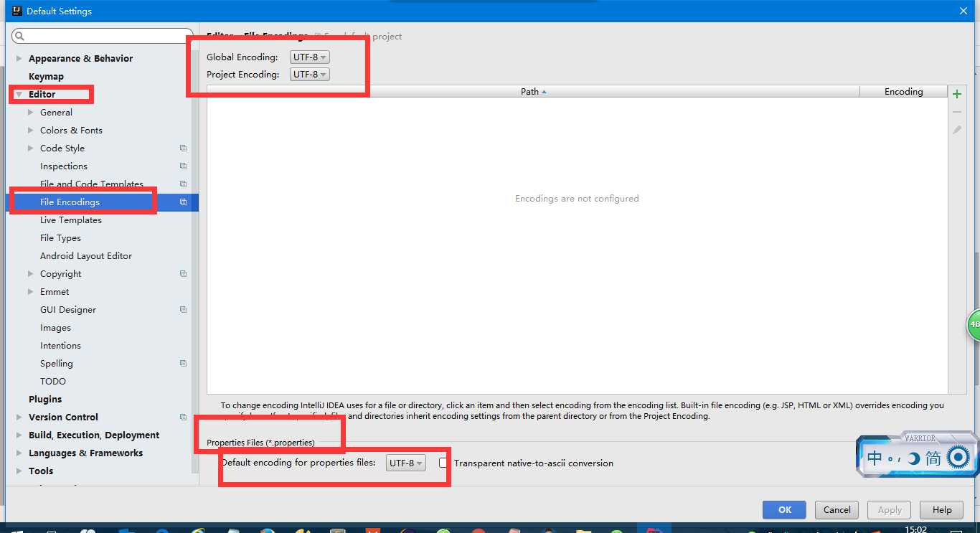Click the green circular badge at right edge
This screenshot has width=980, height=533.
coord(974,325)
